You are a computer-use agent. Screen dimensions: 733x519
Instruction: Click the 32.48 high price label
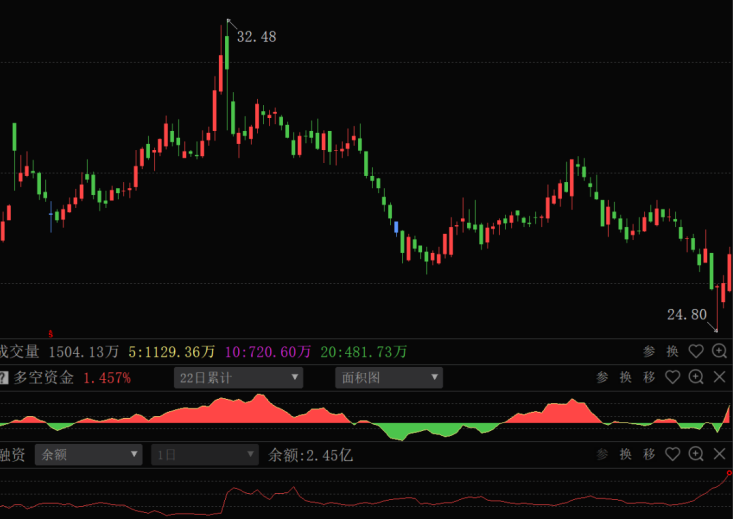pyautogui.click(x=256, y=36)
